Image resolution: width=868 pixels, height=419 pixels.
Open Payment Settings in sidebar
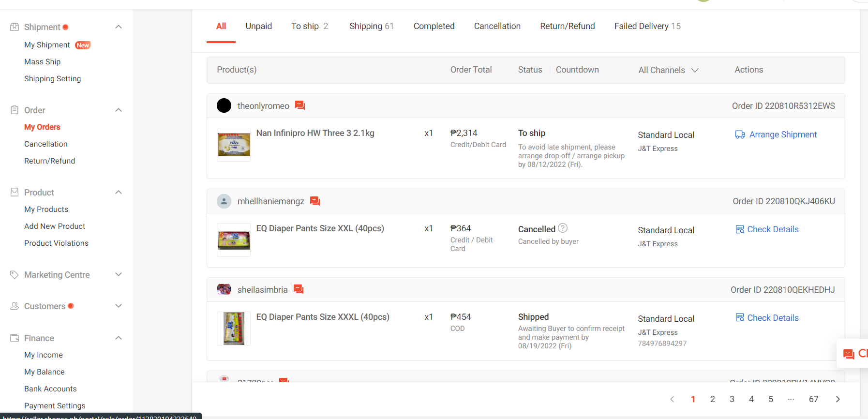coord(55,406)
